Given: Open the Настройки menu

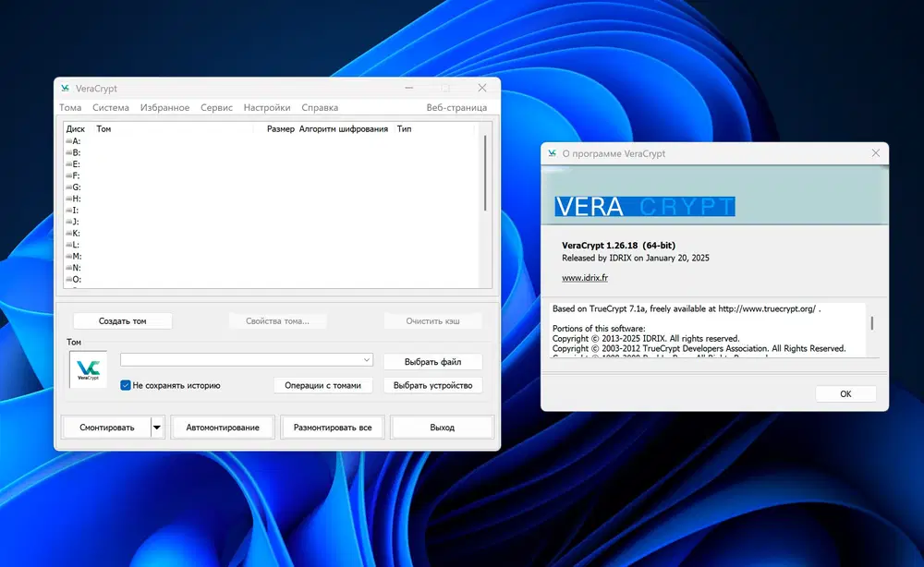Looking at the screenshot, I should tap(267, 107).
